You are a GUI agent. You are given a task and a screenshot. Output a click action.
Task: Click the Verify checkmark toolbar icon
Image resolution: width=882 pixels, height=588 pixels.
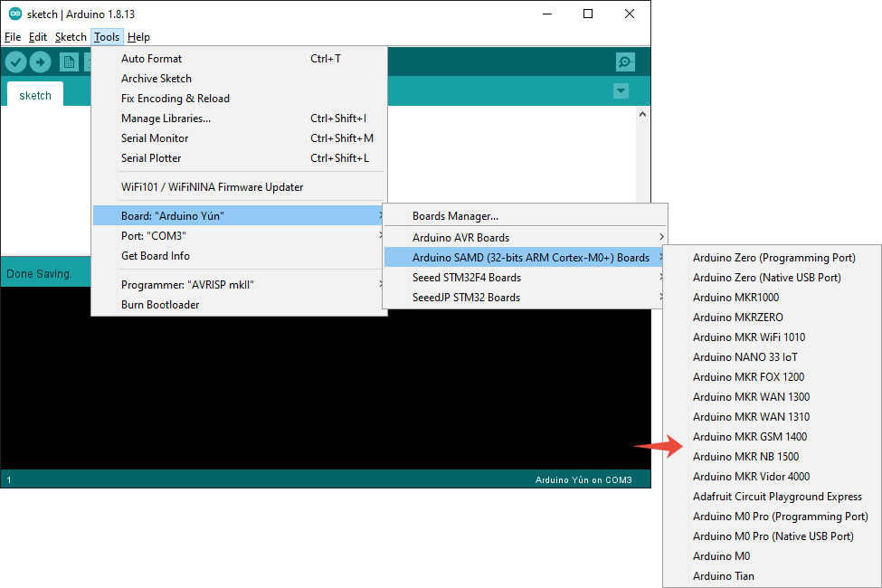(x=16, y=62)
